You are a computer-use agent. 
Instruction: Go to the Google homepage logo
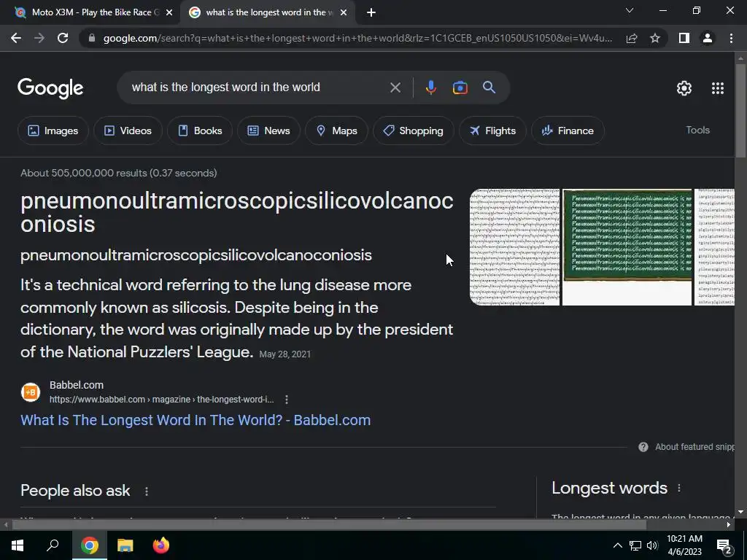[x=50, y=88]
